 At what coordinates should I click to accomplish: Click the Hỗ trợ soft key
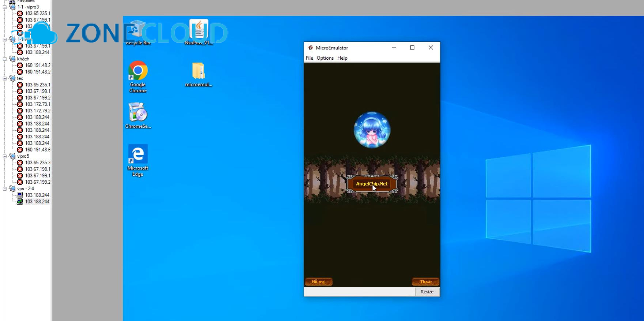click(318, 282)
